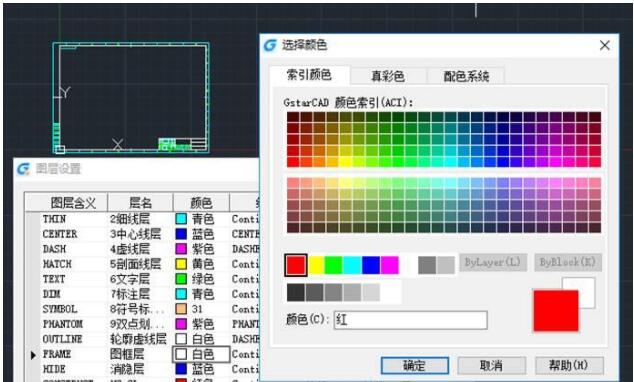Click the GstarCAD logo in 选择颜色 title
Image resolution: width=634 pixels, height=382 pixels.
pos(270,45)
